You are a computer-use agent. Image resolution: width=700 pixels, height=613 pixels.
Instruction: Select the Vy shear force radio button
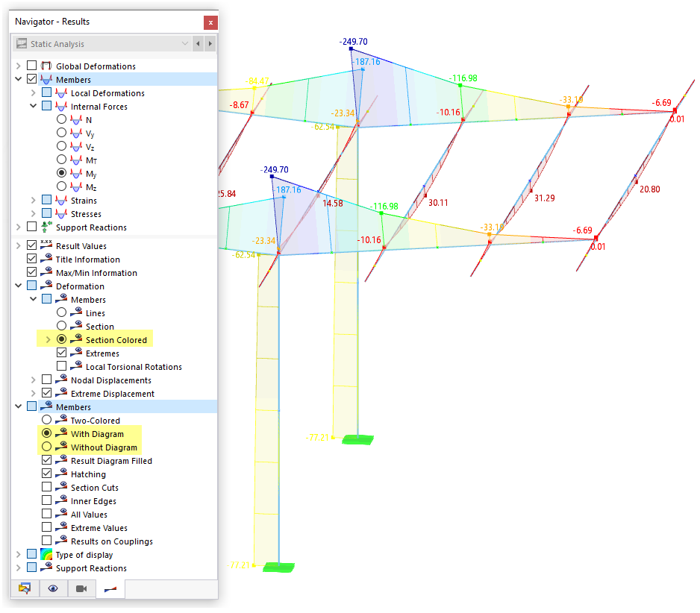point(62,133)
